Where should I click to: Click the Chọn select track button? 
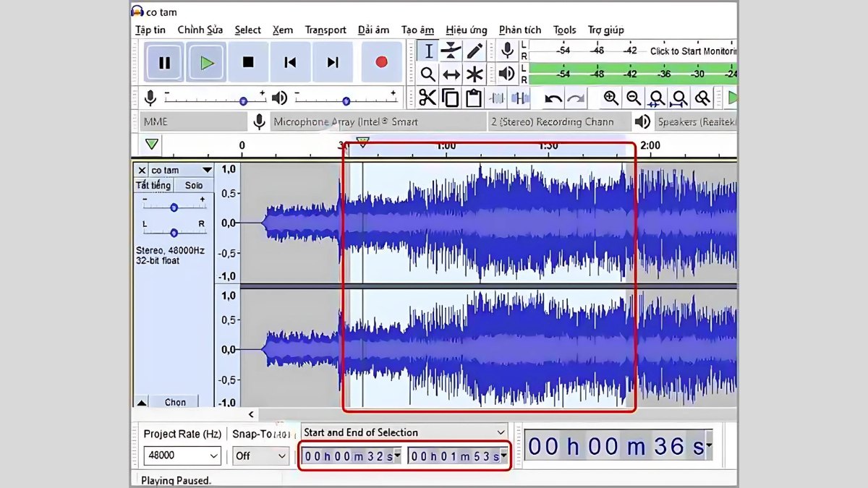click(x=175, y=402)
